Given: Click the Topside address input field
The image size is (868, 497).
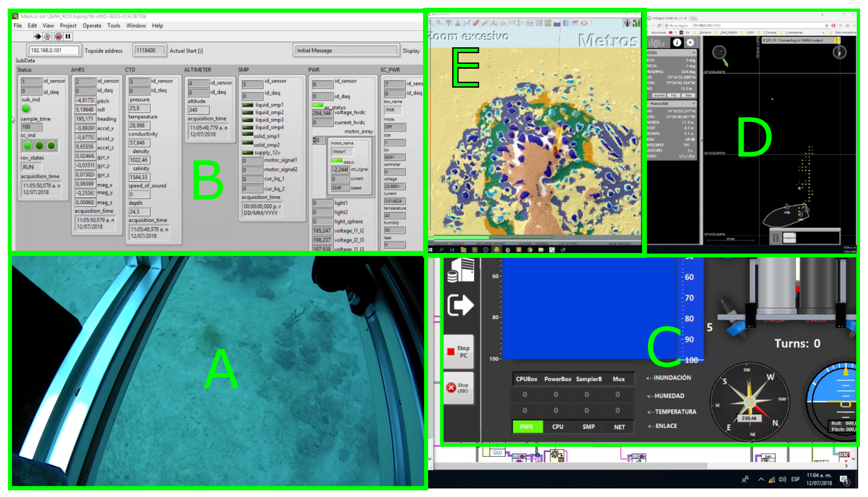Looking at the screenshot, I should pyautogui.click(x=54, y=50).
